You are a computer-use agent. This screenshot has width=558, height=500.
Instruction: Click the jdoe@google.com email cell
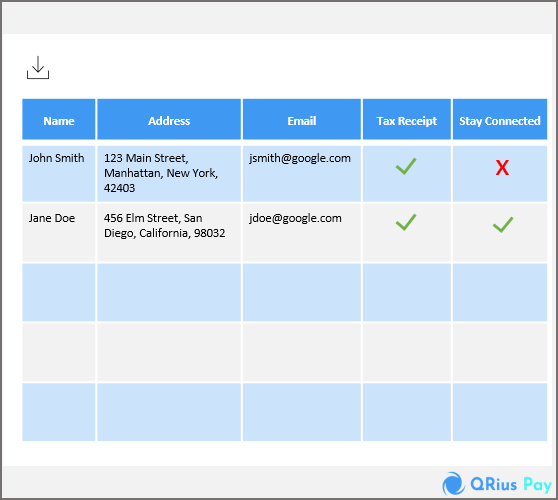click(x=302, y=233)
